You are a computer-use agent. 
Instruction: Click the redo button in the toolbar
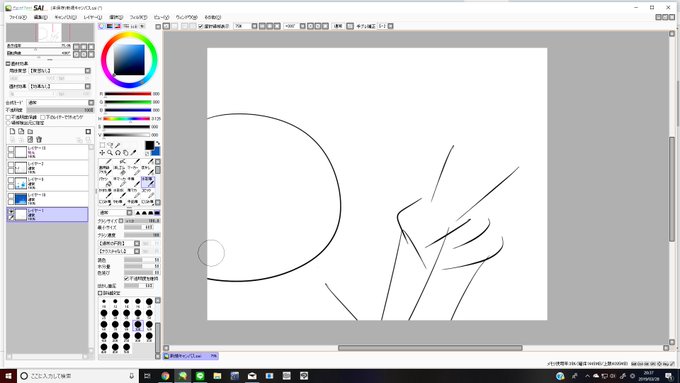(174, 26)
